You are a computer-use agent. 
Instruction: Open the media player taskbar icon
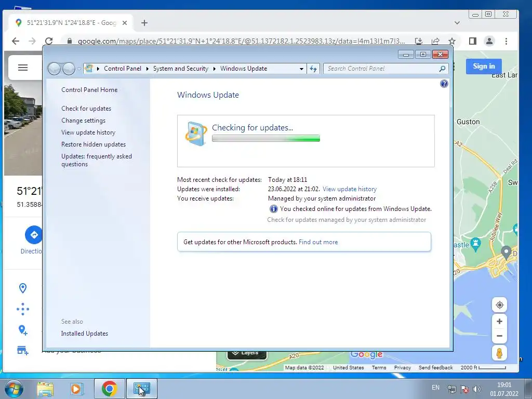click(x=77, y=389)
